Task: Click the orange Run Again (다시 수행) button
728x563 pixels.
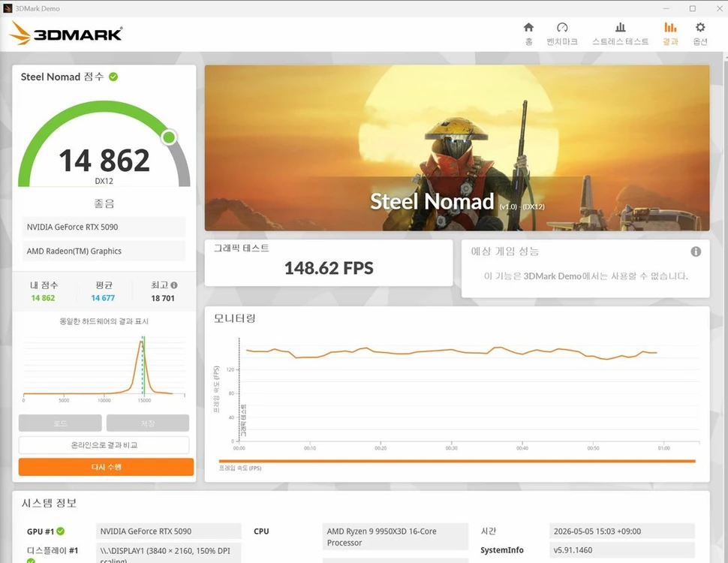Action: [106, 467]
